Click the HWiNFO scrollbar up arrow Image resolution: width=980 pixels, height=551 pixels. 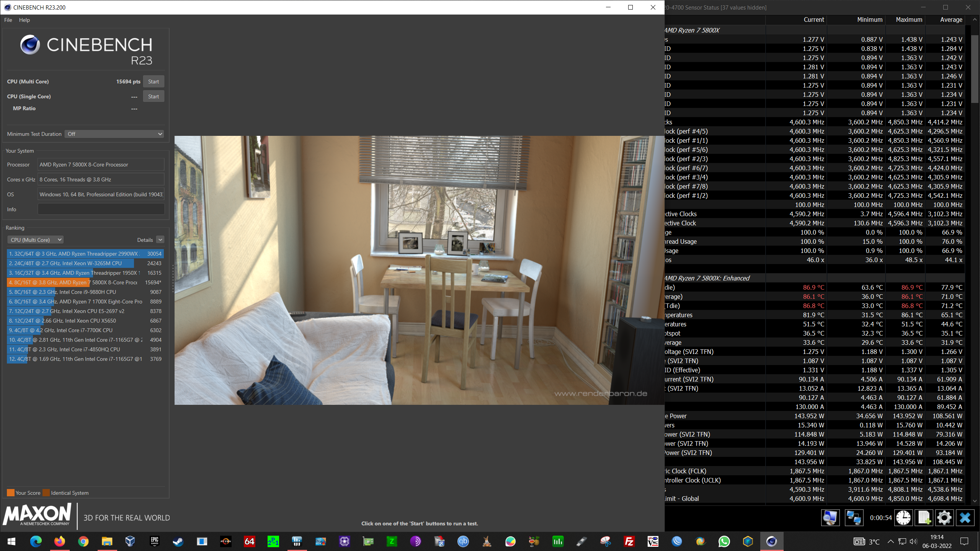pos(975,20)
